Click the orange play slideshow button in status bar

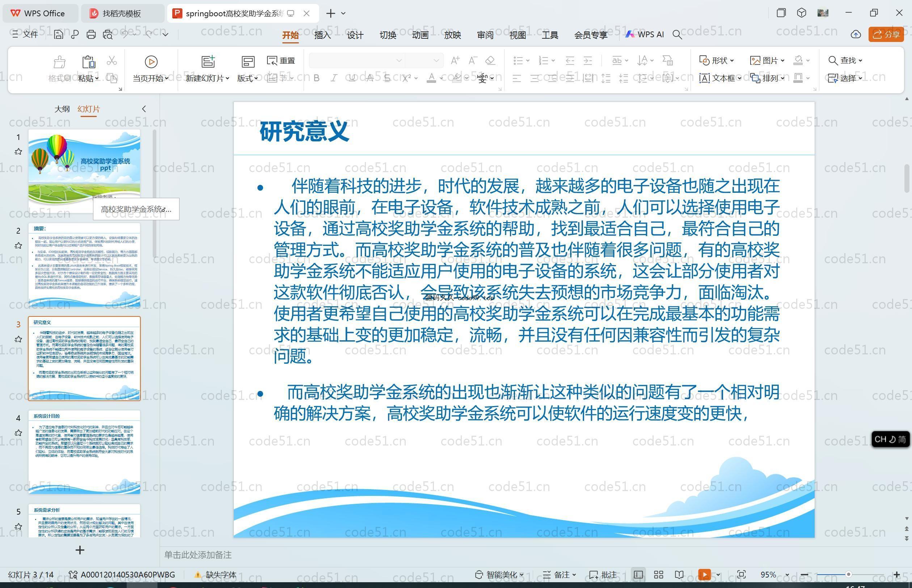click(704, 575)
